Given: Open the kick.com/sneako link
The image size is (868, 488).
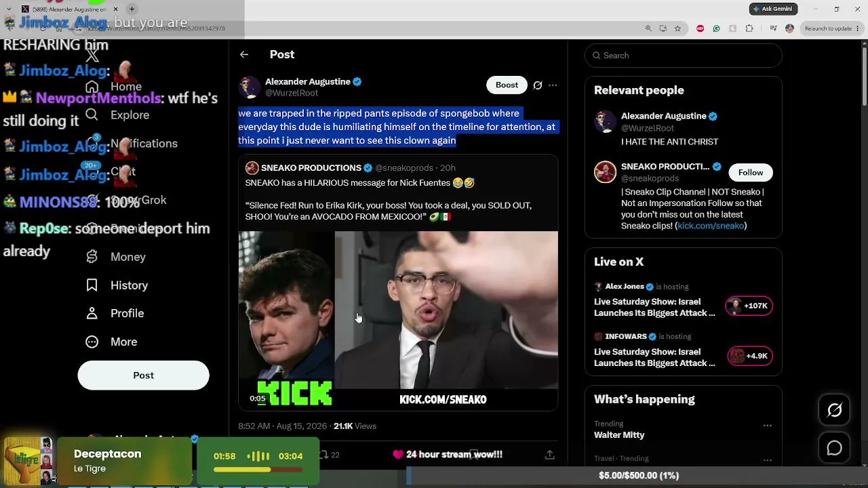Looking at the screenshot, I should coord(711,226).
